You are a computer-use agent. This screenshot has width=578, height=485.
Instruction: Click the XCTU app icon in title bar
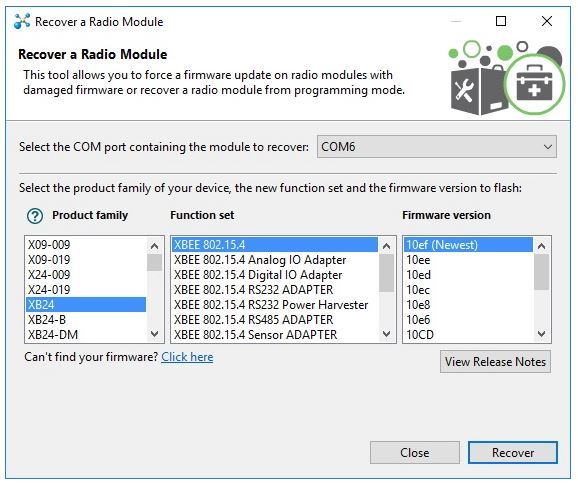click(x=22, y=21)
